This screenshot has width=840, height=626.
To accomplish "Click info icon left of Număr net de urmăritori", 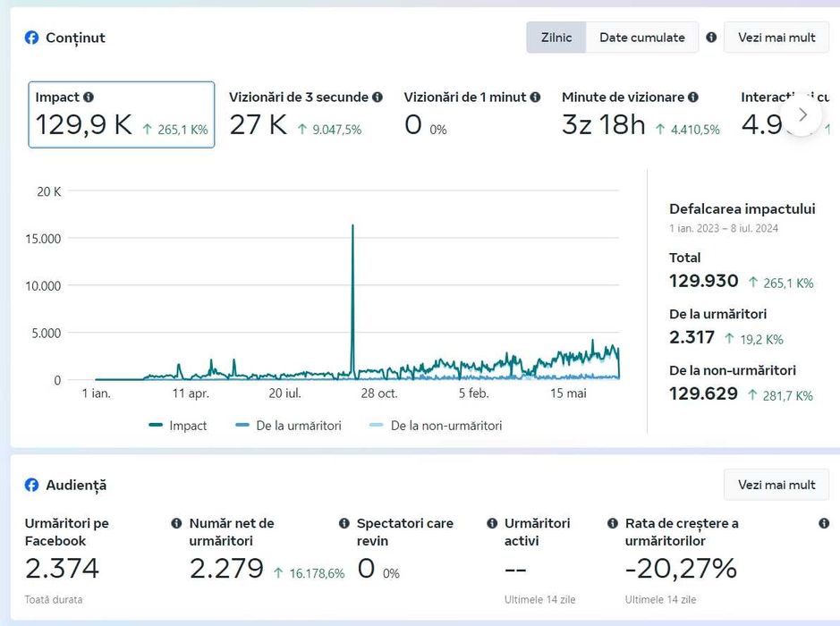I will (175, 523).
